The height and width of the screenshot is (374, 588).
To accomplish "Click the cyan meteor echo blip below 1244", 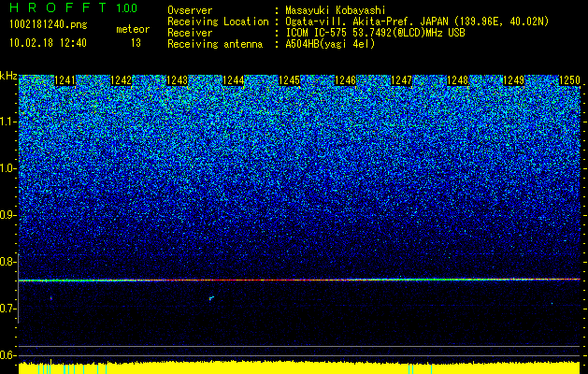I will pos(211,298).
